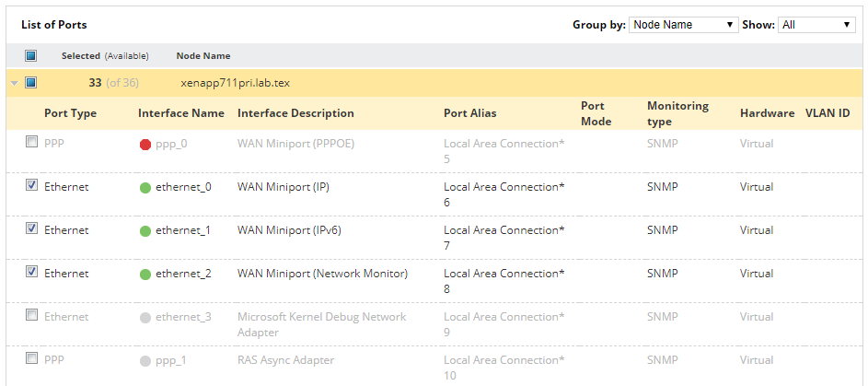Click the Node Name column header
This screenshot has width=868, height=386.
pyautogui.click(x=203, y=56)
